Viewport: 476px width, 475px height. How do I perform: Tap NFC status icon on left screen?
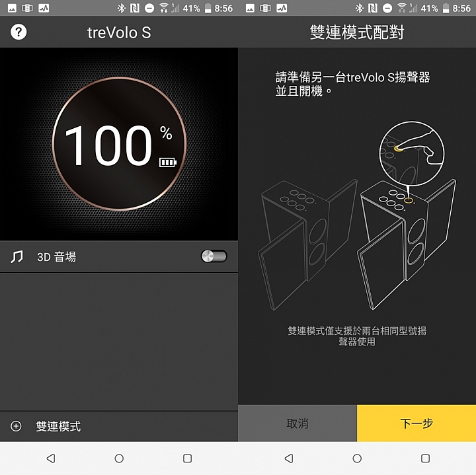135,8
